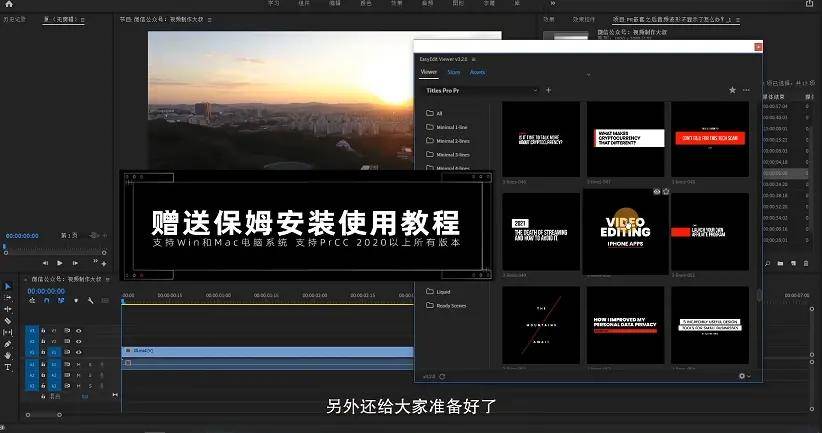Click the trash icon in project panel
The height and width of the screenshot is (433, 822).
[x=806, y=263]
